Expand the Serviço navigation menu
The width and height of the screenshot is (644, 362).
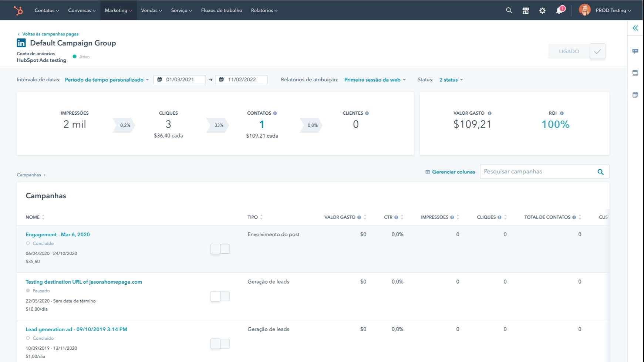(x=181, y=10)
